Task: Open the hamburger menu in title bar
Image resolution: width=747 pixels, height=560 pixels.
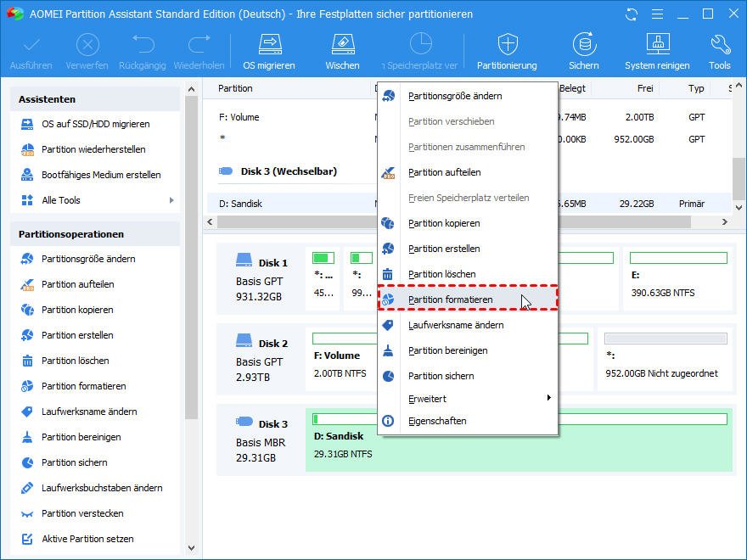Action: point(657,14)
